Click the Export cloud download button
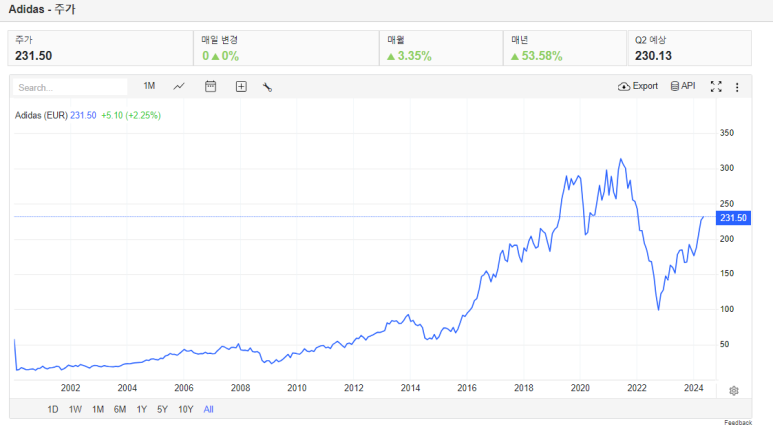 click(x=637, y=86)
